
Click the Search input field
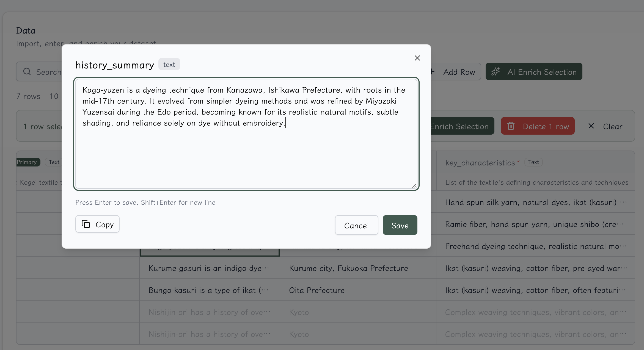coord(49,72)
